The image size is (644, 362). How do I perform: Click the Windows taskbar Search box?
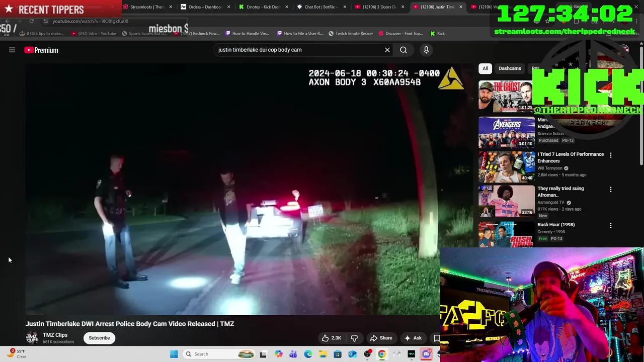coord(219,354)
